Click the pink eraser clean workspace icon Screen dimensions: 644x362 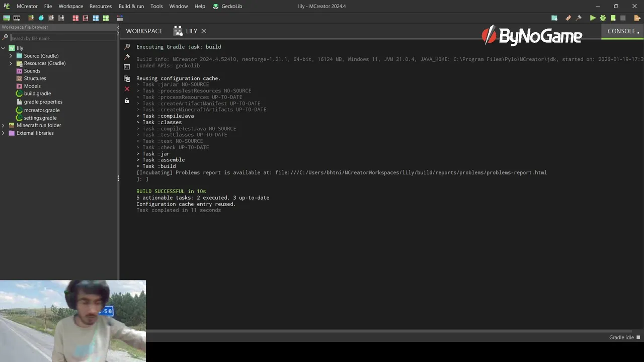tap(569, 18)
